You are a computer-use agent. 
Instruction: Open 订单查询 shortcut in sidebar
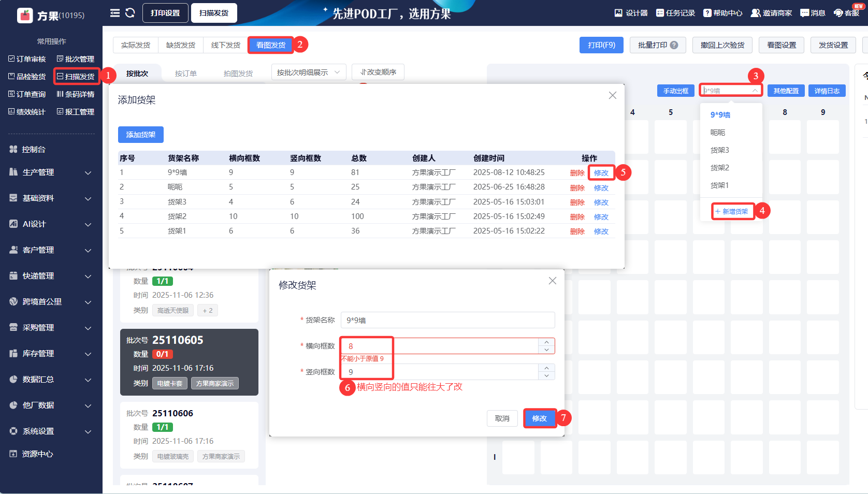point(27,94)
